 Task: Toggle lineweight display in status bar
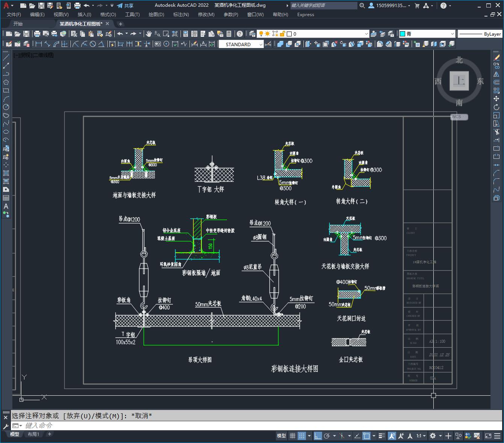[382, 436]
